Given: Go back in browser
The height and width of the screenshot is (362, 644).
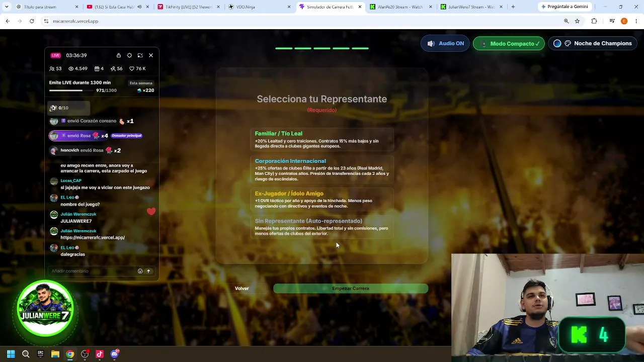Looking at the screenshot, I should tap(8, 21).
